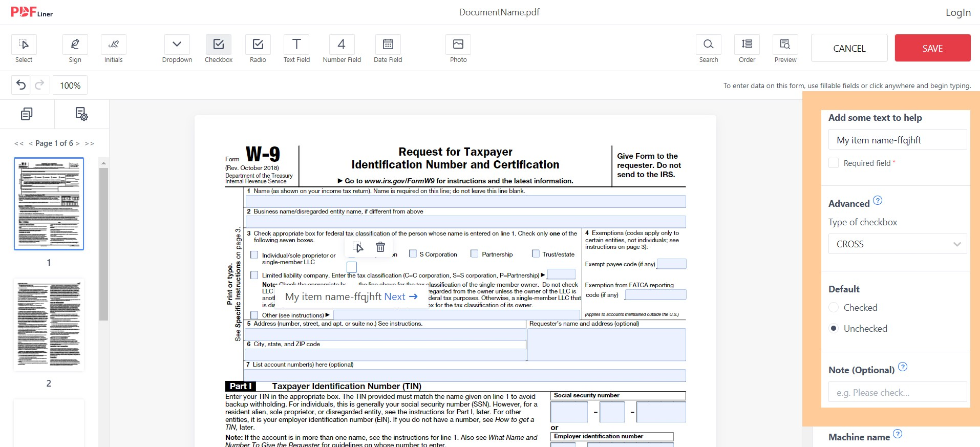Click the select icon on the floating field toolbar
The width and height of the screenshot is (980, 447).
tap(358, 247)
